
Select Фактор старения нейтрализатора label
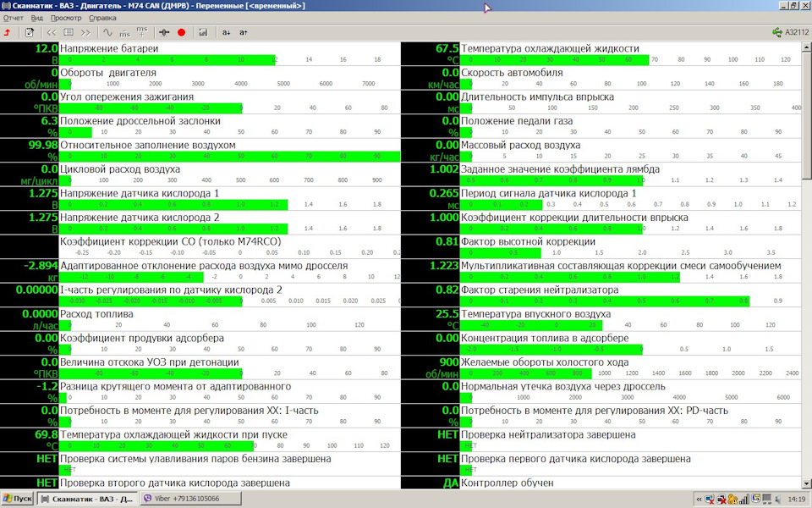pos(540,290)
